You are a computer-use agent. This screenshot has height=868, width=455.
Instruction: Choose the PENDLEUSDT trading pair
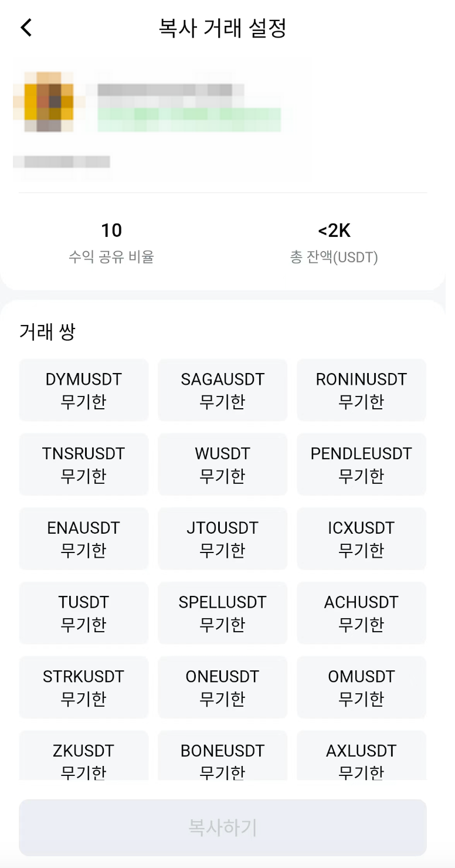[361, 464]
